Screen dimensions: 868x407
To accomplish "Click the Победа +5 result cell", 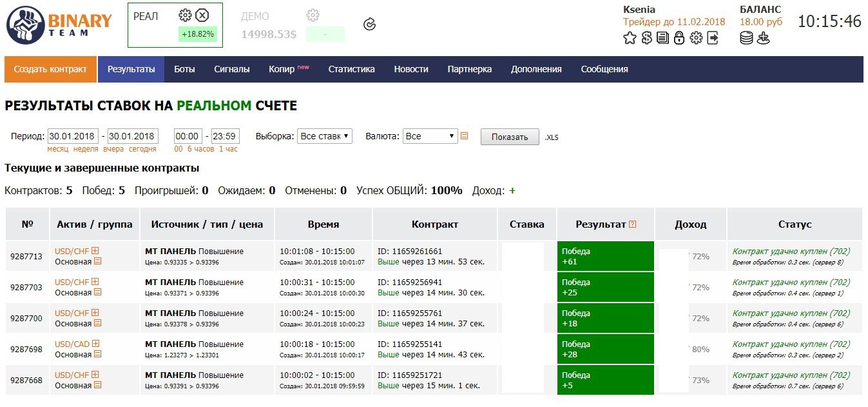I will (x=606, y=380).
